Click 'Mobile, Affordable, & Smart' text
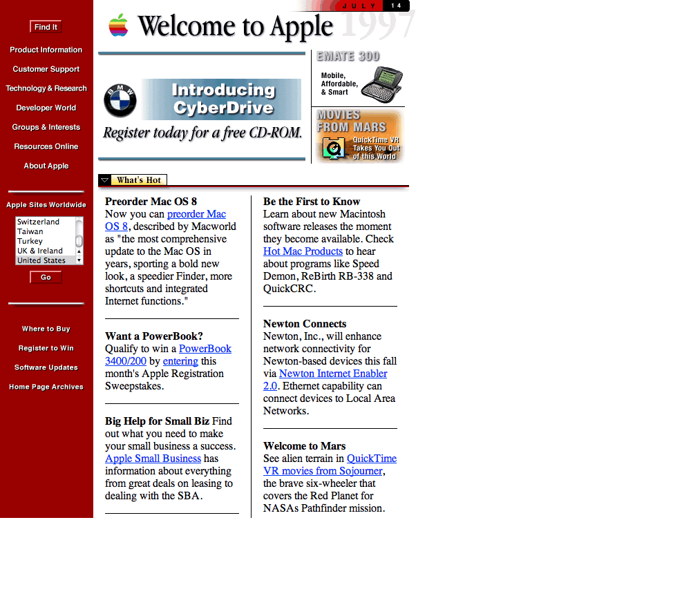Image resolution: width=691 pixels, height=616 pixels. point(339,84)
